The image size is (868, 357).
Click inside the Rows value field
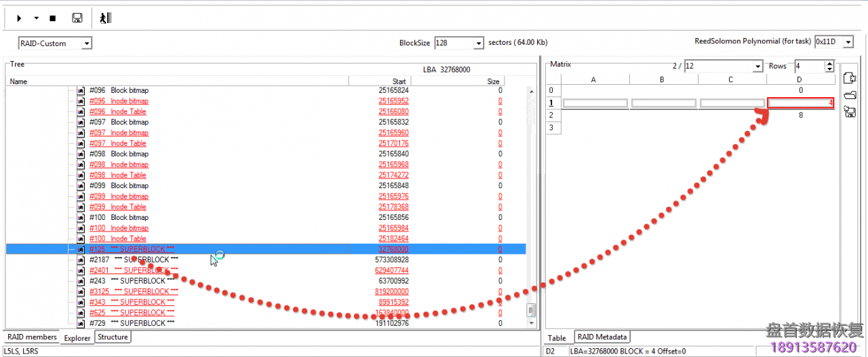809,67
